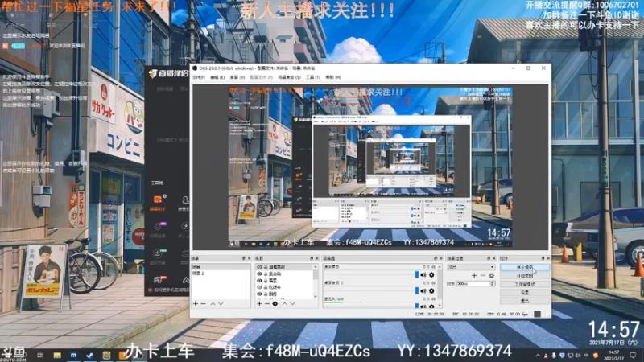Image resolution: width=644 pixels, height=362 pixels.
Task: Move selected scene up with arrow
Action: click(213, 304)
